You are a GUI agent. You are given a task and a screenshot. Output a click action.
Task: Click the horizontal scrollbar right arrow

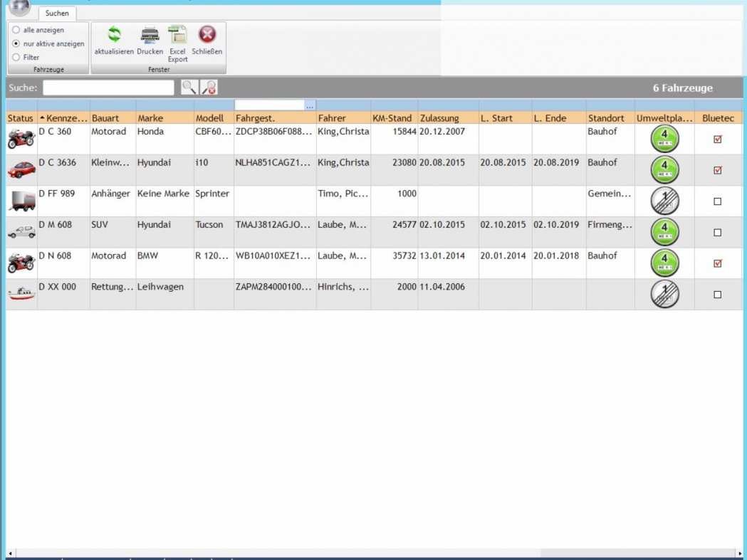point(740,554)
